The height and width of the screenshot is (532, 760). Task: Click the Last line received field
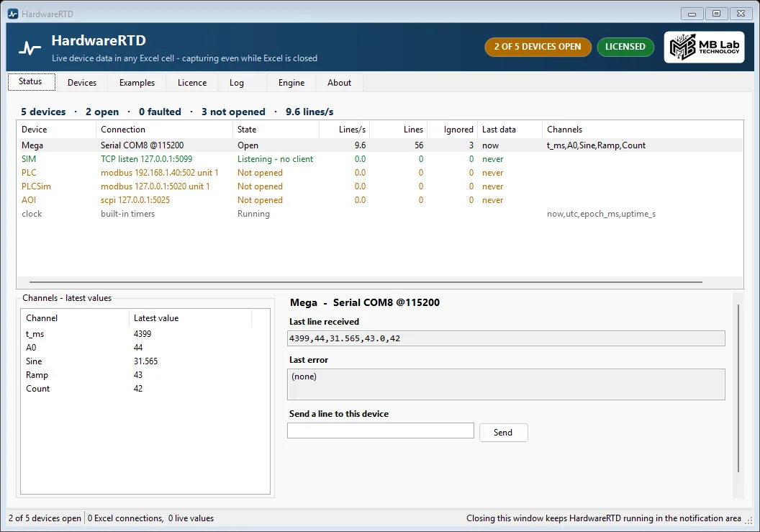(x=506, y=338)
